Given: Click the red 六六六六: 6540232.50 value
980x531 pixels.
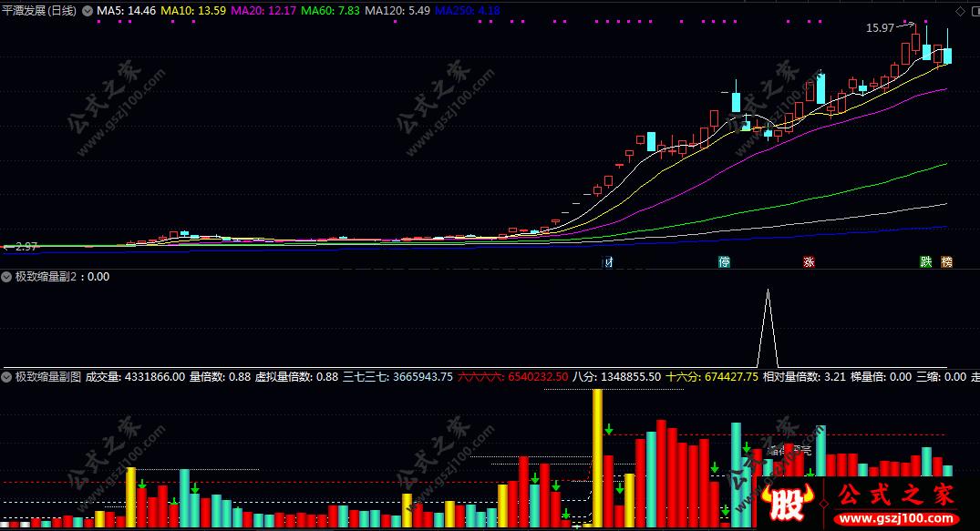Looking at the screenshot, I should [513, 377].
